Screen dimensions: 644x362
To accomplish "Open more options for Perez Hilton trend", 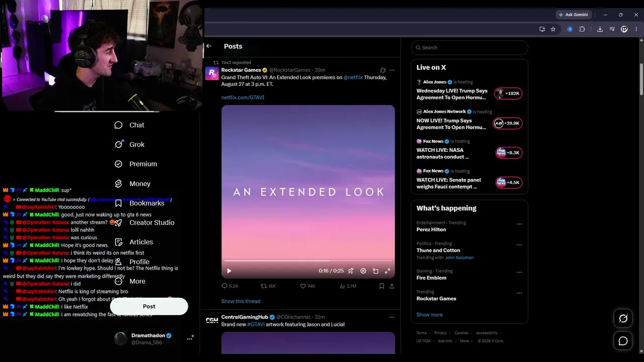I will pyautogui.click(x=519, y=224).
